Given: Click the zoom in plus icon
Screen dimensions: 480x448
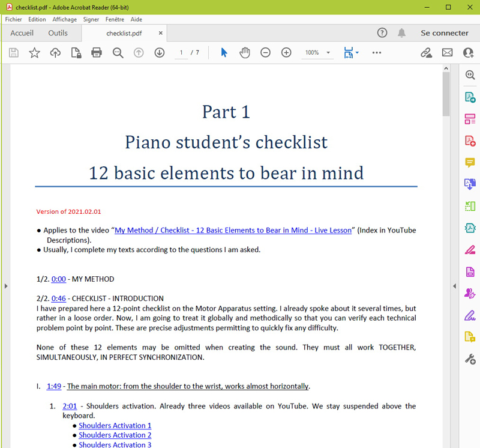Looking at the screenshot, I should click(x=286, y=53).
